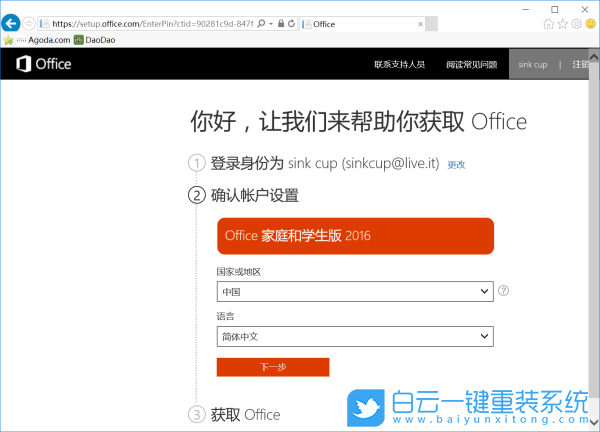
Task: Click the 更改 link next to account
Action: (456, 165)
